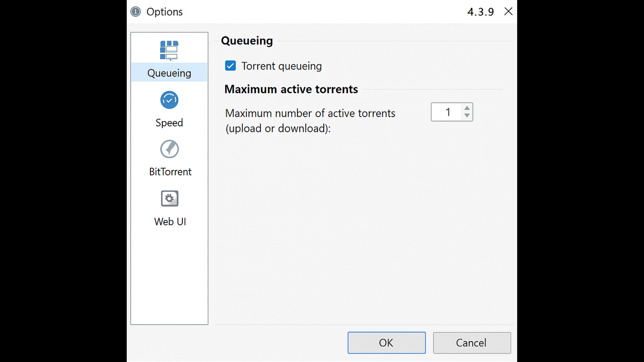Click the Speed gauge icon
This screenshot has height=362, width=644.
tap(169, 100)
